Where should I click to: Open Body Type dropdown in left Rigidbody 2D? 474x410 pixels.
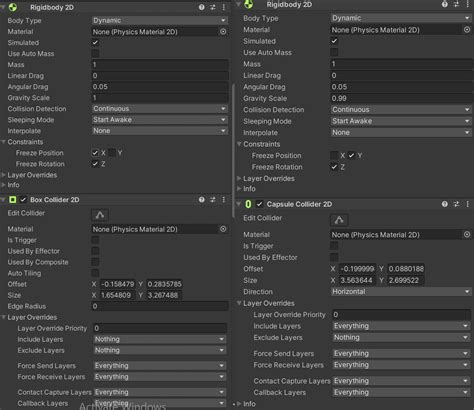[160, 20]
